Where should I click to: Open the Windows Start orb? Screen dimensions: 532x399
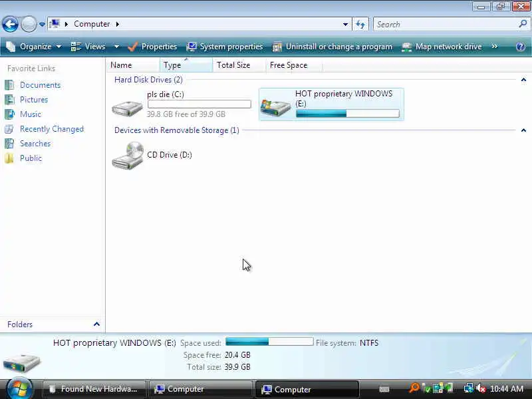click(19, 388)
